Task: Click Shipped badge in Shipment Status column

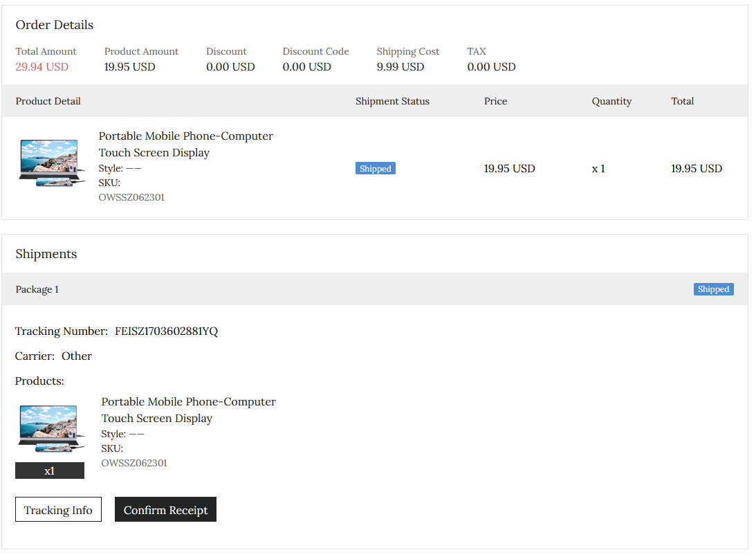Action: [375, 168]
